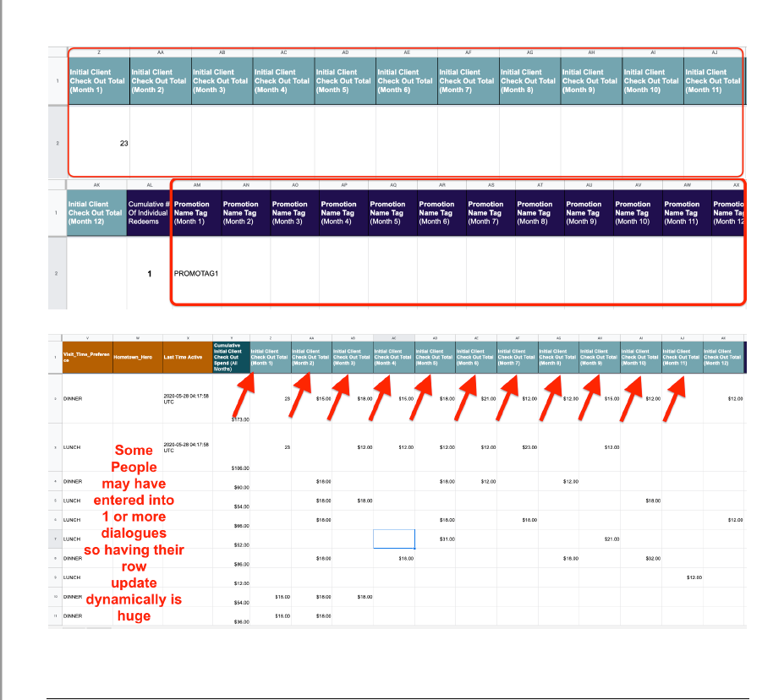Viewport: 784px width, 700px height.
Task: Select column letter AP
Action: coord(344,185)
